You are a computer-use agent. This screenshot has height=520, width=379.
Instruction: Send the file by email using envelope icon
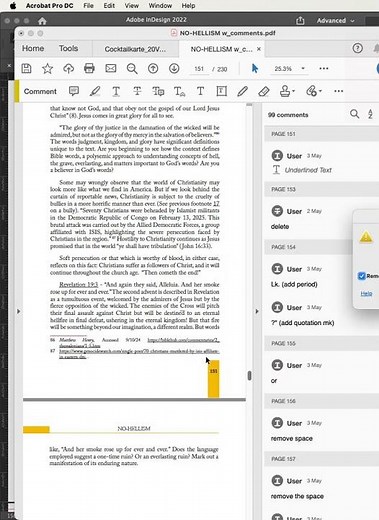(x=111, y=68)
